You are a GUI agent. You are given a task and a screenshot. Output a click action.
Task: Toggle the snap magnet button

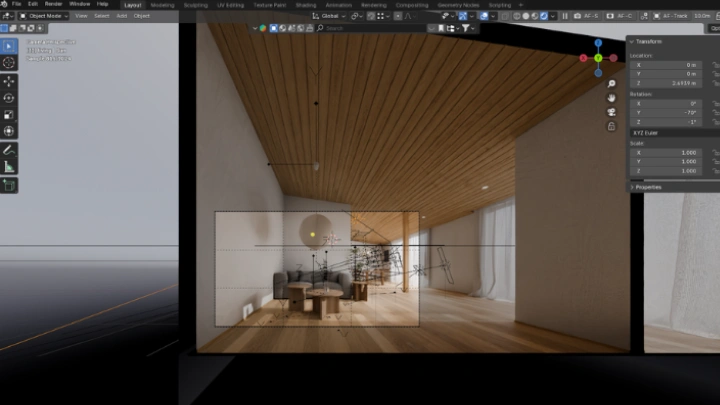coord(371,16)
